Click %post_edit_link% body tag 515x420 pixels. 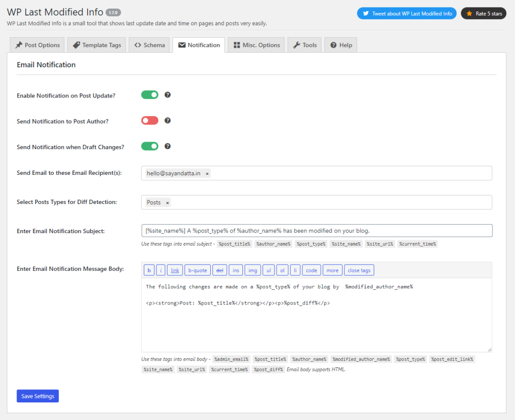(452, 359)
